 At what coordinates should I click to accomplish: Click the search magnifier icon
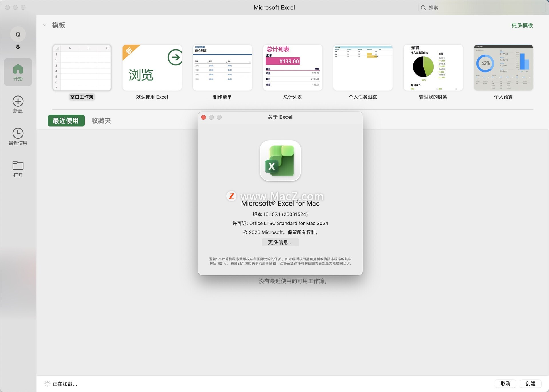tap(423, 8)
